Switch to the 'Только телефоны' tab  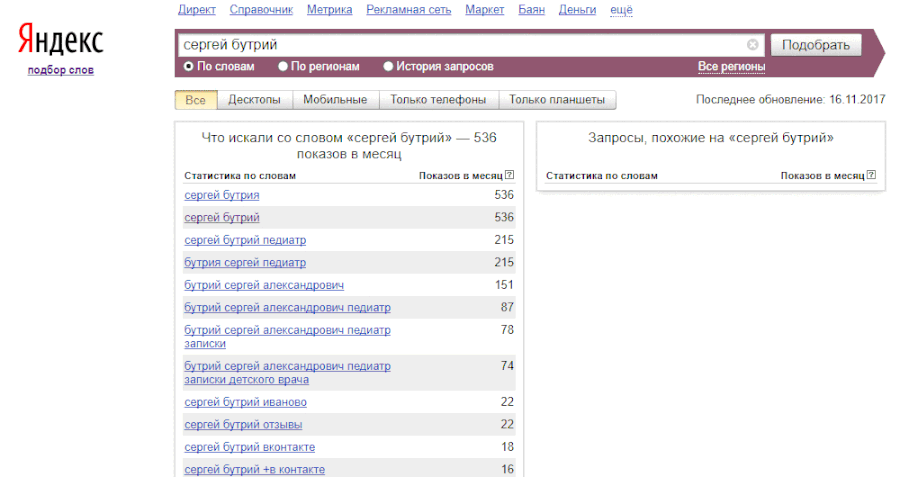tap(439, 100)
